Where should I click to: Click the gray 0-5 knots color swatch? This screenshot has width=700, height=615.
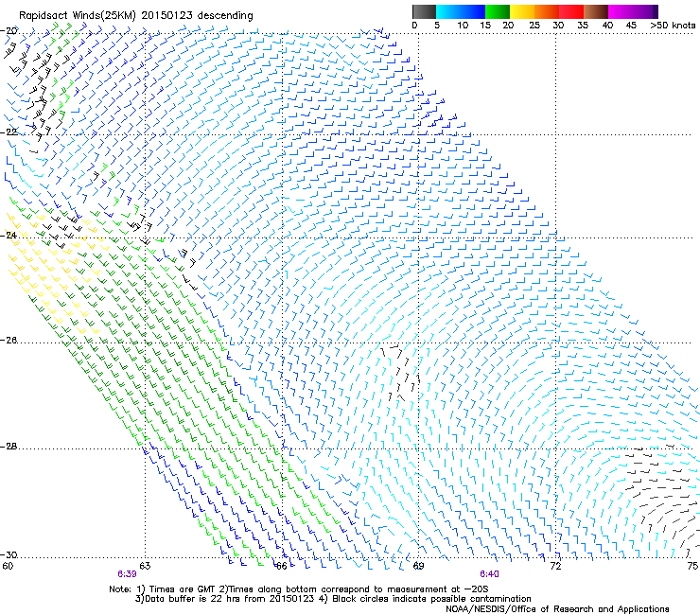424,11
